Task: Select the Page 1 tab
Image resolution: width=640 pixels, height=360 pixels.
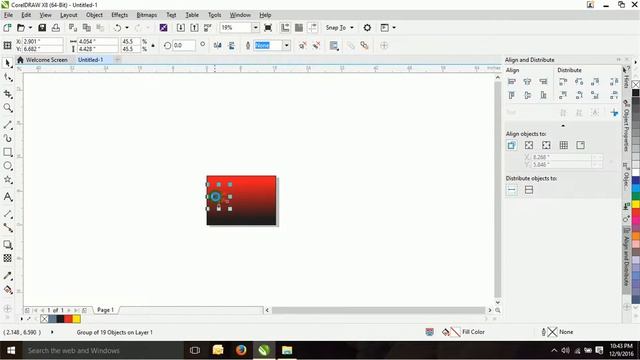Action: click(105, 310)
